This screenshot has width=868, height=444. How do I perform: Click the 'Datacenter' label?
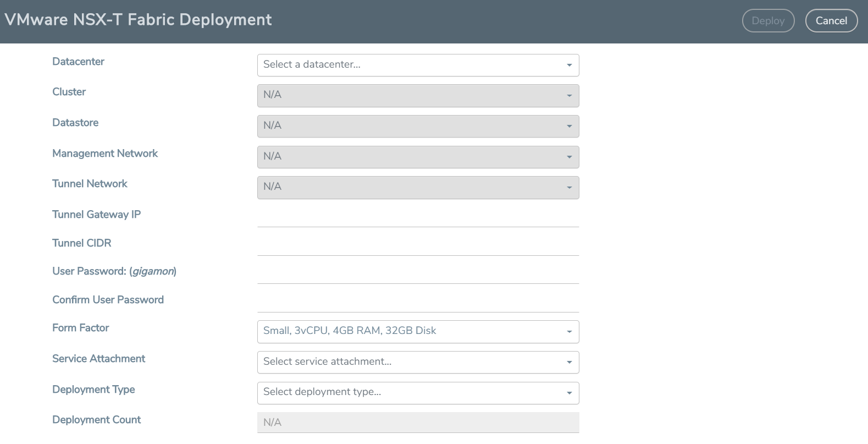pyautogui.click(x=78, y=62)
